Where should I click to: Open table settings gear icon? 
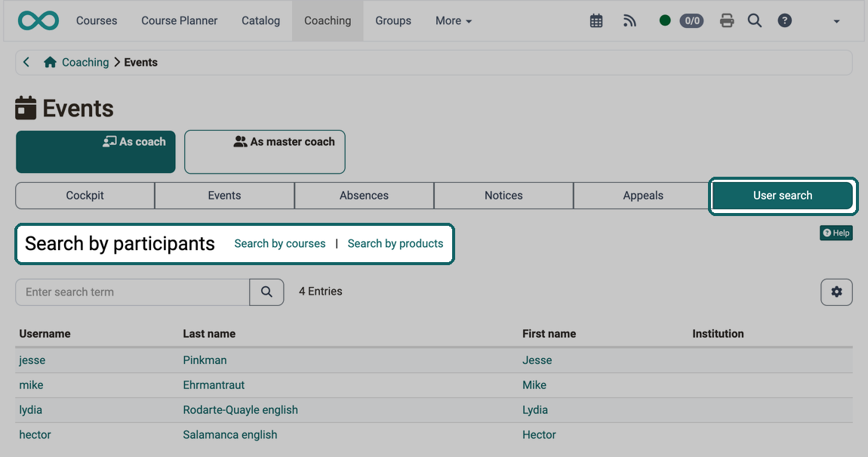pos(836,292)
